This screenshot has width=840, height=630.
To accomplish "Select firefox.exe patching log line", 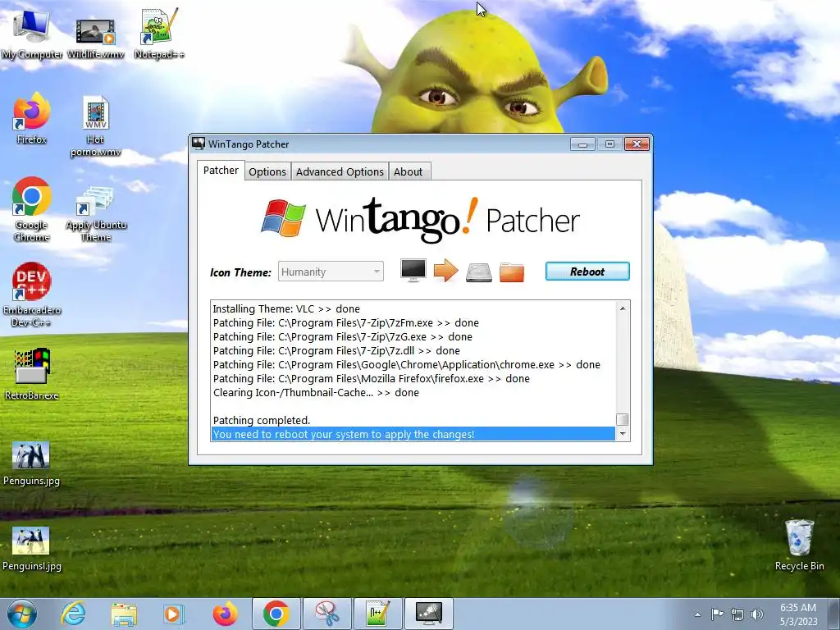I will coord(372,379).
